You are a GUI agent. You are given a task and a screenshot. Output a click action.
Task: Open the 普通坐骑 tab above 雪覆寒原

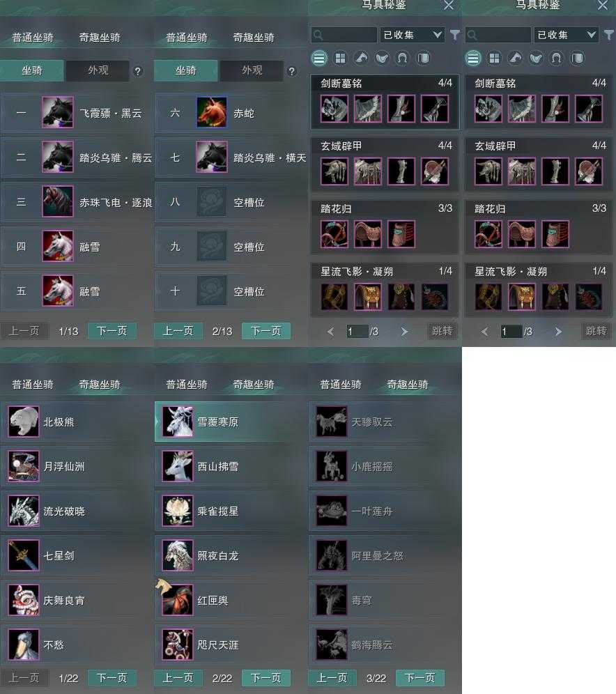coord(186,384)
